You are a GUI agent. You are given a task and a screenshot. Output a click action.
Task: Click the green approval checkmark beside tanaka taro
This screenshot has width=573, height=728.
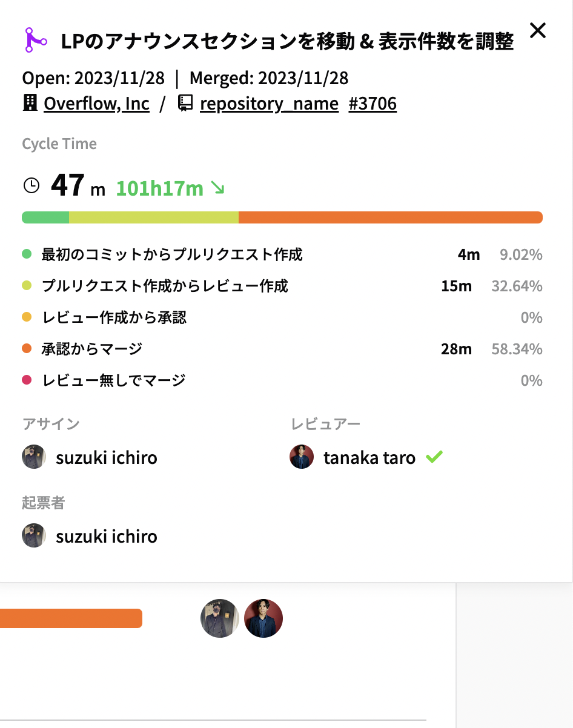click(434, 457)
